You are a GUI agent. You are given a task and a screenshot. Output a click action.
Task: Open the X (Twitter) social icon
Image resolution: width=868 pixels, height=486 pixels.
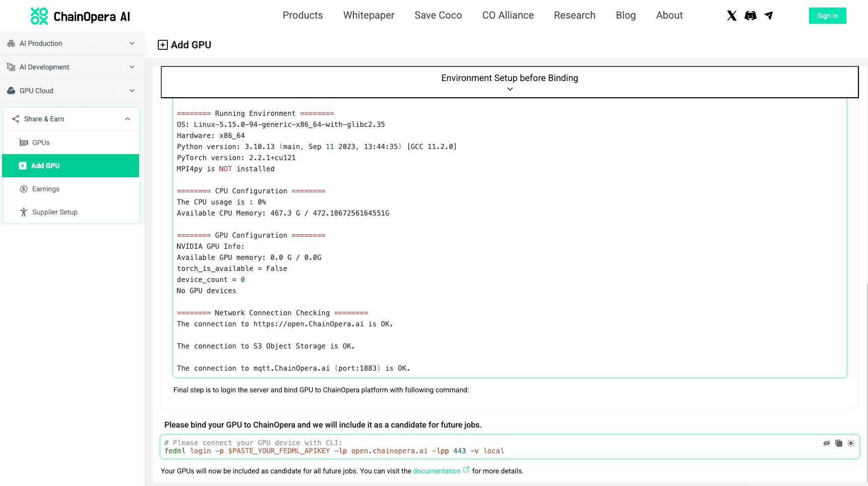pyautogui.click(x=731, y=16)
